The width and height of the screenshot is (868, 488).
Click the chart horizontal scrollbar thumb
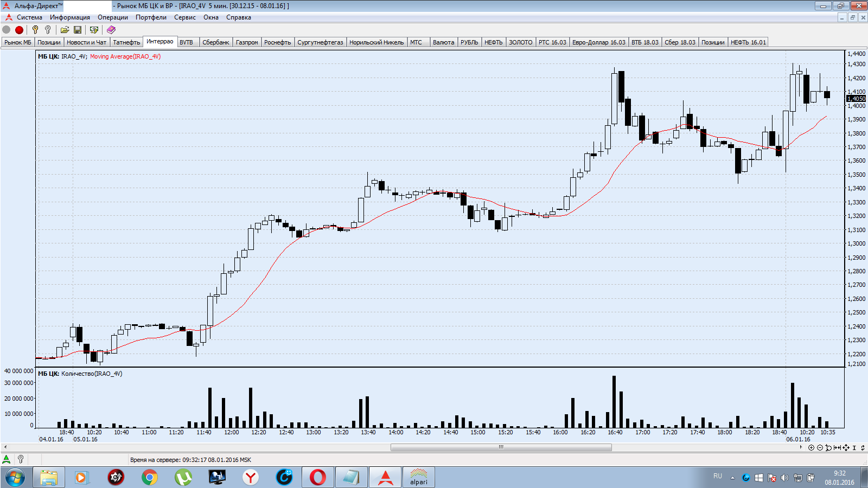click(501, 447)
